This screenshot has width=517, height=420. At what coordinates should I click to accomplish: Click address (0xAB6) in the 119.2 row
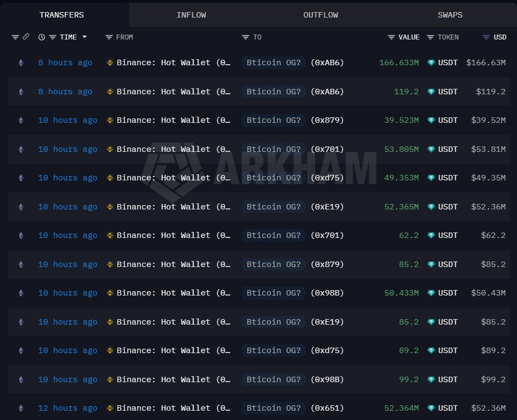click(327, 92)
